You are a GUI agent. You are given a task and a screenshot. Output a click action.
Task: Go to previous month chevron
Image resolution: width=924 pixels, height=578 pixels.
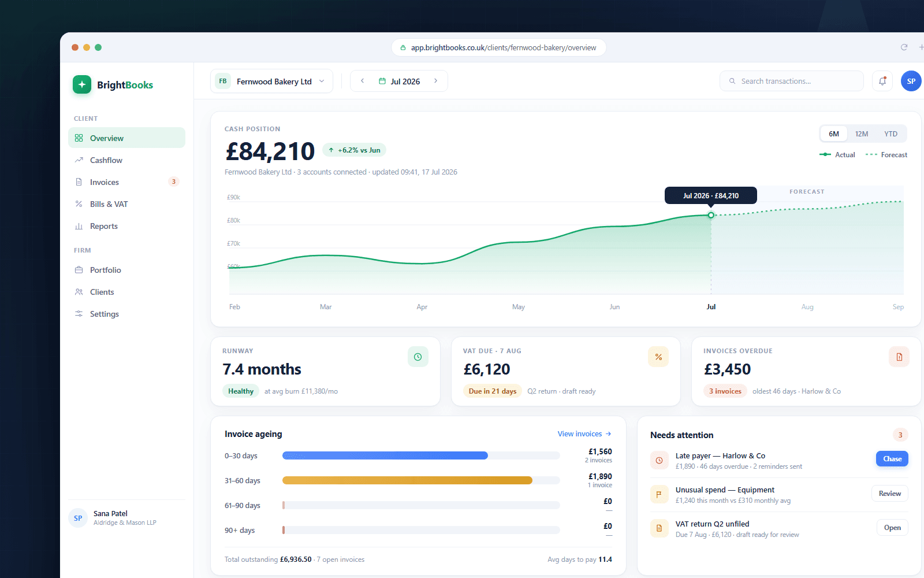click(x=362, y=81)
